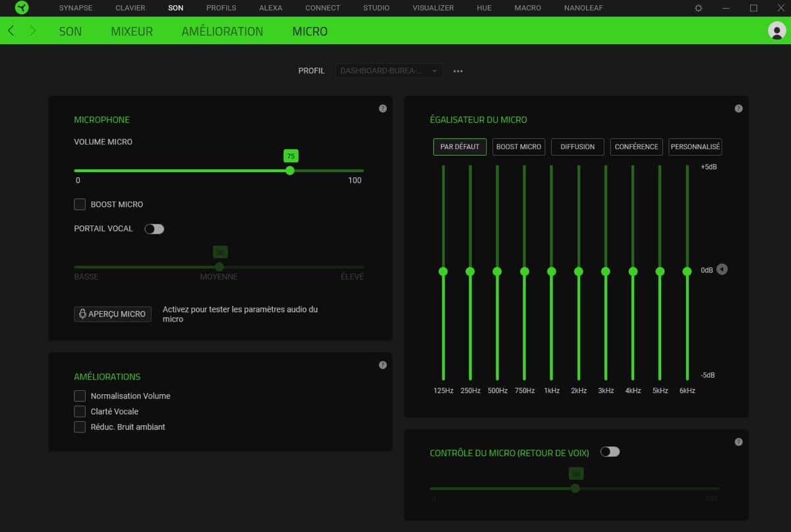This screenshot has height=532, width=791.
Task: Switch to the Son sub-tab
Action: click(71, 31)
